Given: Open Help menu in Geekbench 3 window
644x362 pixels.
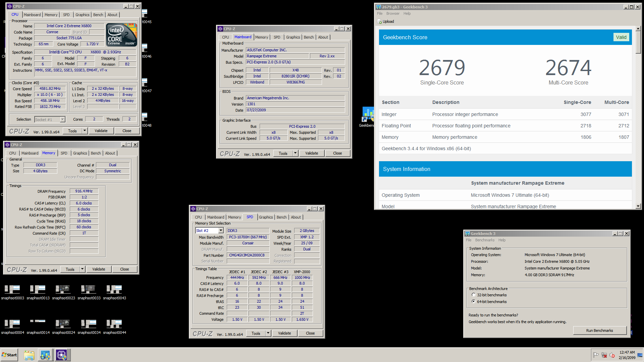Looking at the screenshot, I should 502,240.
